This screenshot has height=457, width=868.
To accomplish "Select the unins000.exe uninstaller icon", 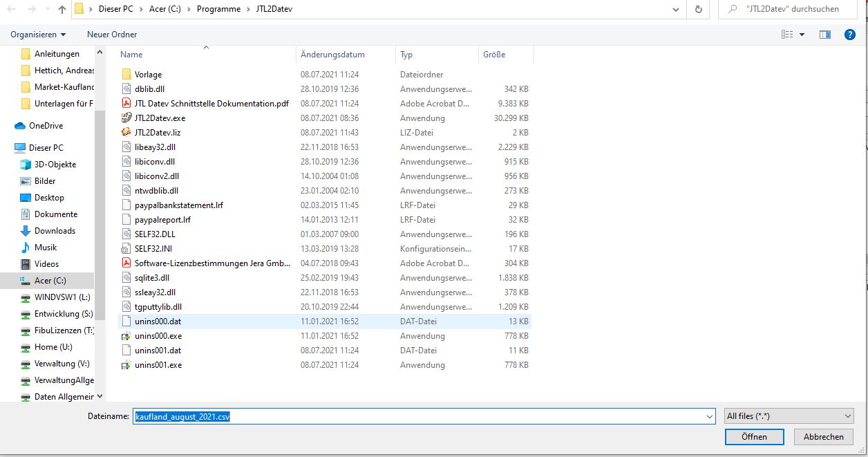I will pyautogui.click(x=126, y=336).
